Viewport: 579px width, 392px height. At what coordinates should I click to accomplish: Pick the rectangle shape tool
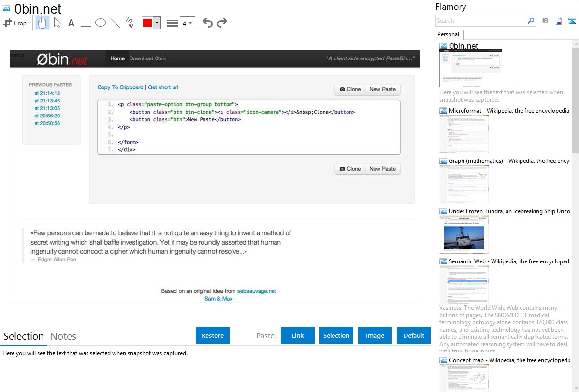coord(86,23)
